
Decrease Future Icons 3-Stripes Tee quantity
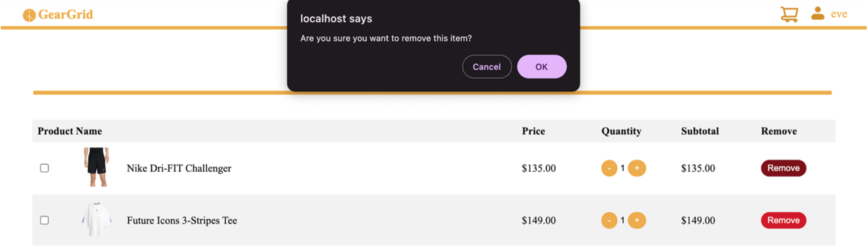click(609, 220)
